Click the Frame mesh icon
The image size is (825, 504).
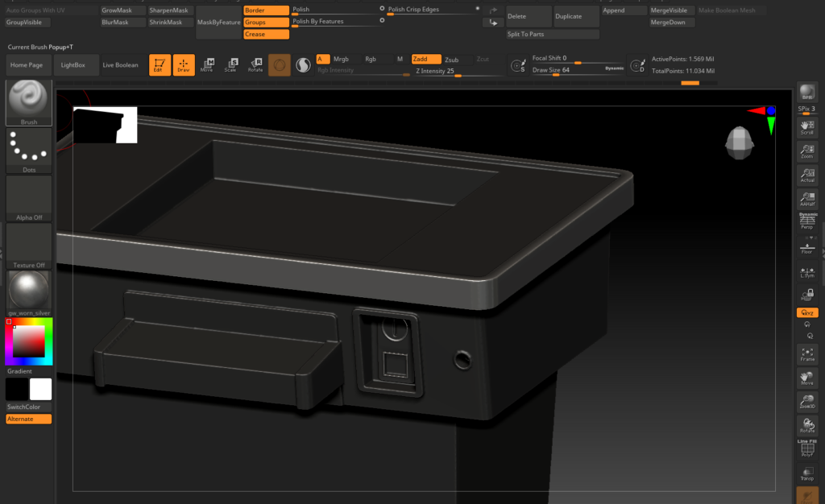coord(807,354)
